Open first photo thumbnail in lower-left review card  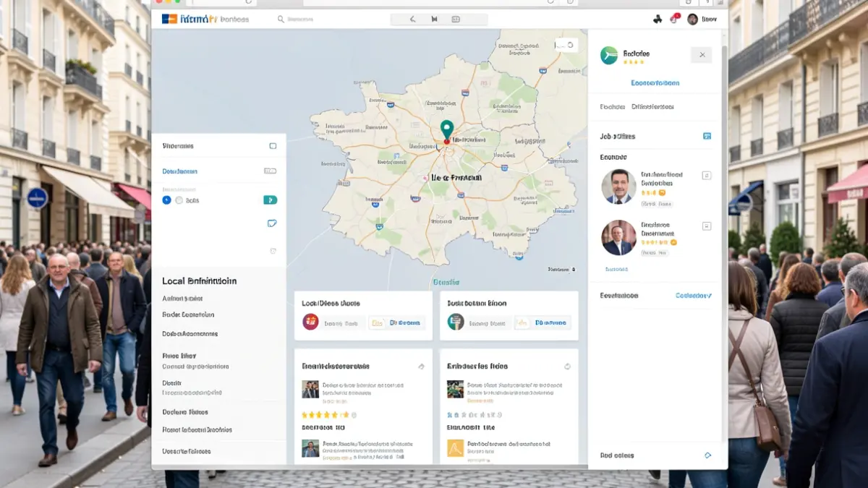[310, 390]
